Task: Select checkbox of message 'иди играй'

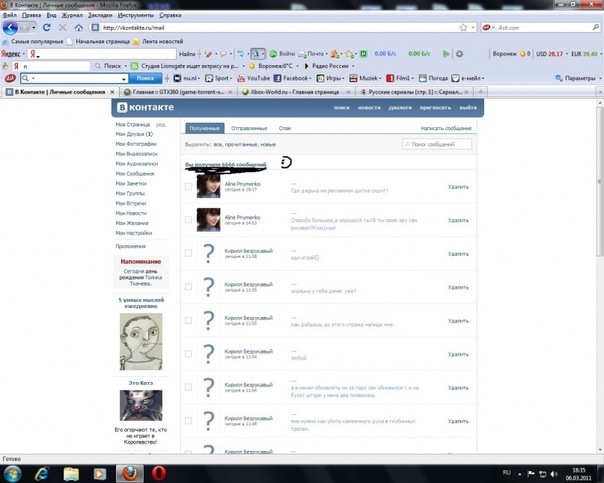Action: coord(188,253)
